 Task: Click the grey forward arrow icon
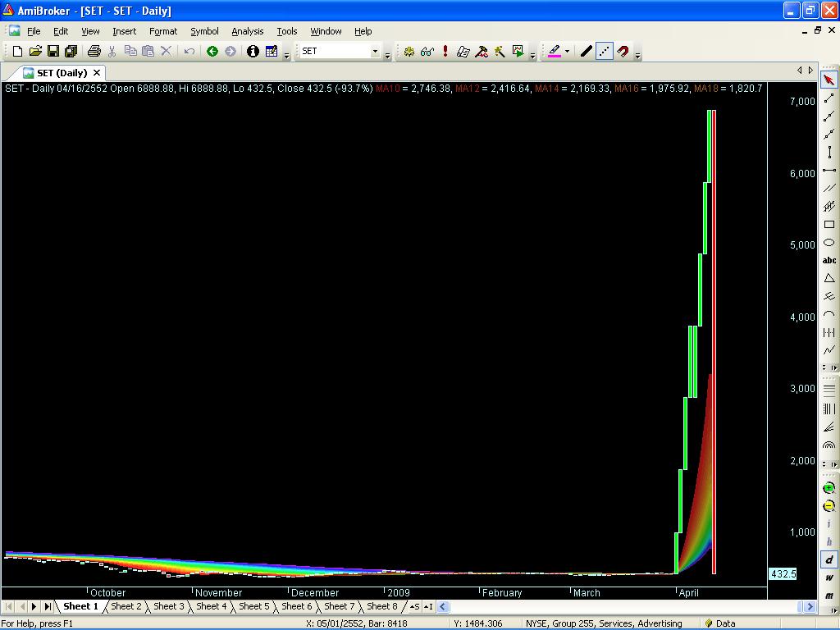[231, 52]
